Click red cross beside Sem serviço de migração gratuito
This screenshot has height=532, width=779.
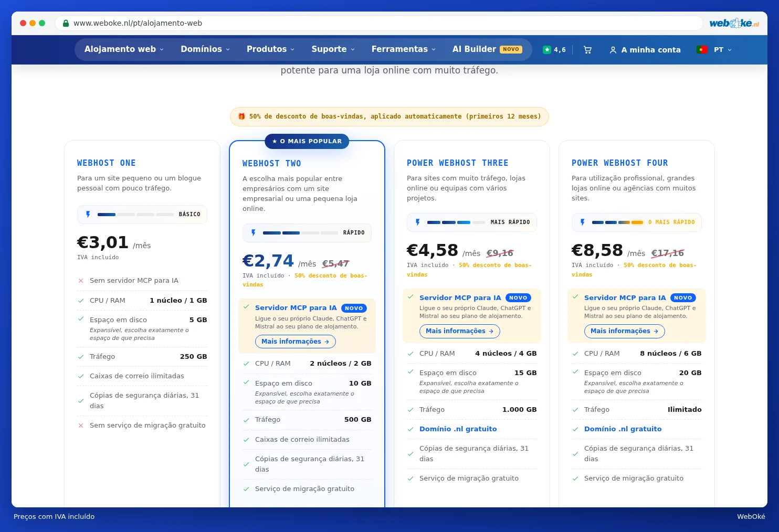click(81, 425)
